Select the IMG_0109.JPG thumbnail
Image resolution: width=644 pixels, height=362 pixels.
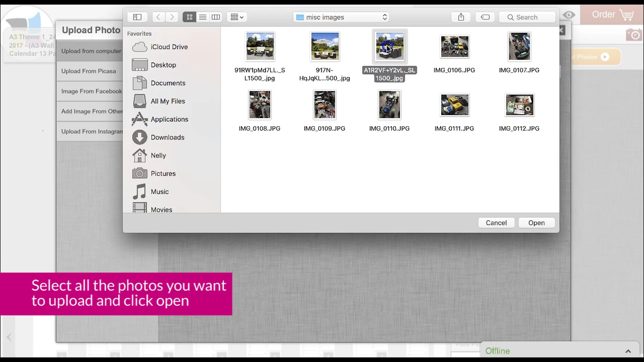(324, 105)
